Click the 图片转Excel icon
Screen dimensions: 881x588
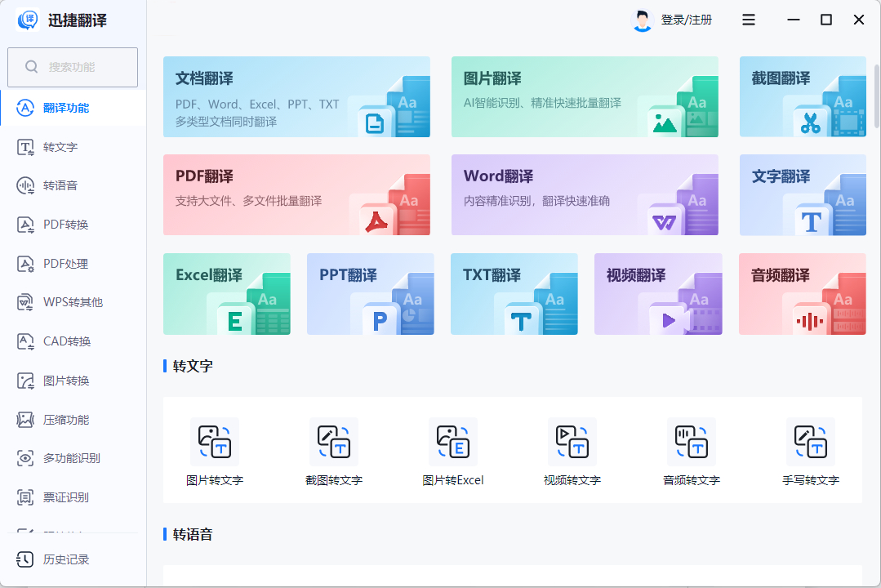[453, 442]
